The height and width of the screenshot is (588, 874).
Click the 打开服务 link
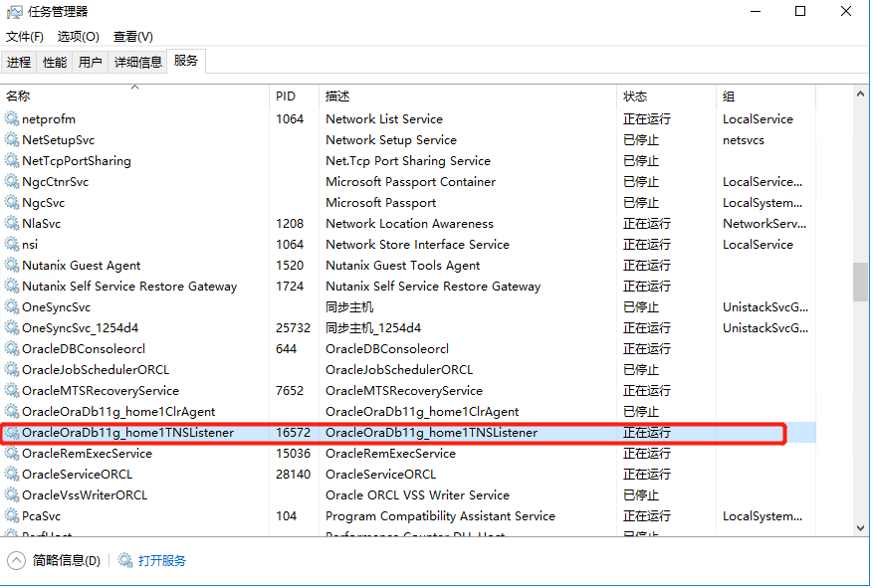pos(161,561)
